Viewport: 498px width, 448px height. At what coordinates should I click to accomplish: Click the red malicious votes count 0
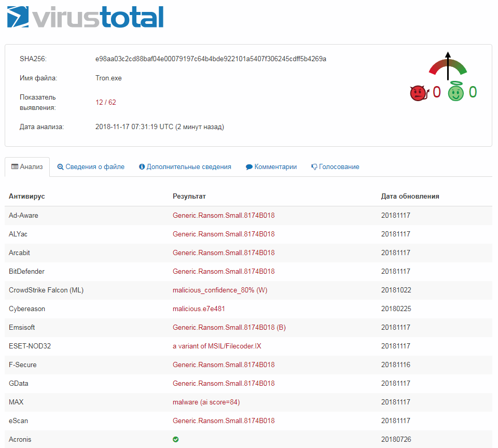click(x=437, y=92)
